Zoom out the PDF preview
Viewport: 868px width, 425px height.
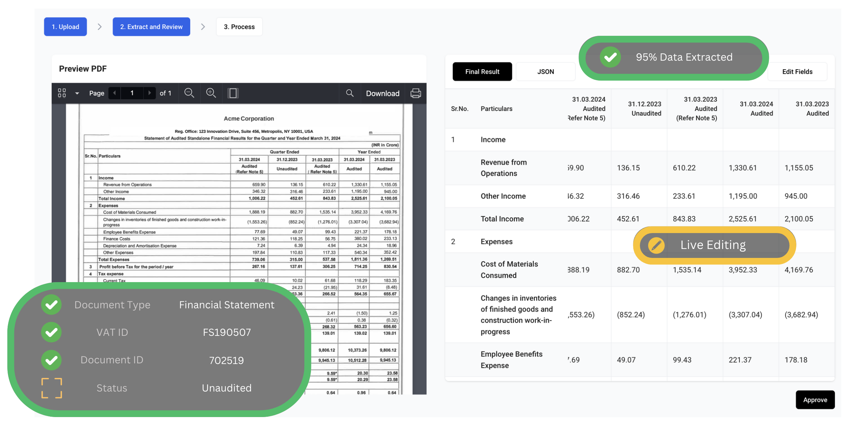pos(189,93)
